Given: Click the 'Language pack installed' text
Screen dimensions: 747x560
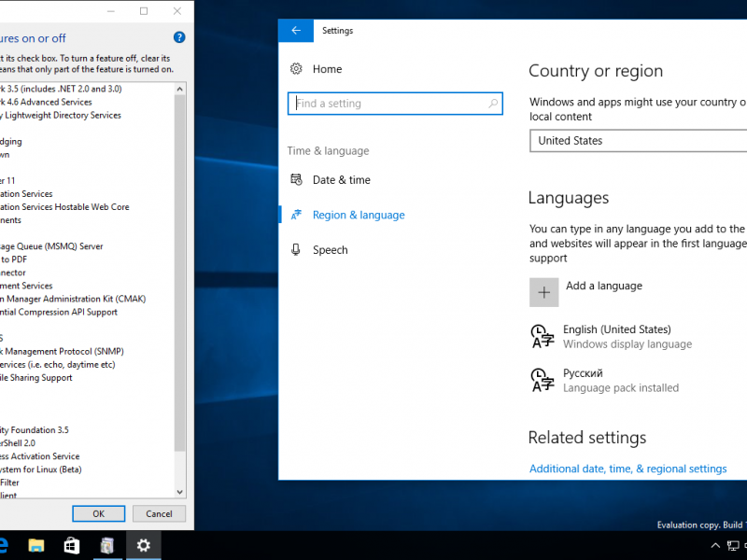Looking at the screenshot, I should pyautogui.click(x=621, y=387).
